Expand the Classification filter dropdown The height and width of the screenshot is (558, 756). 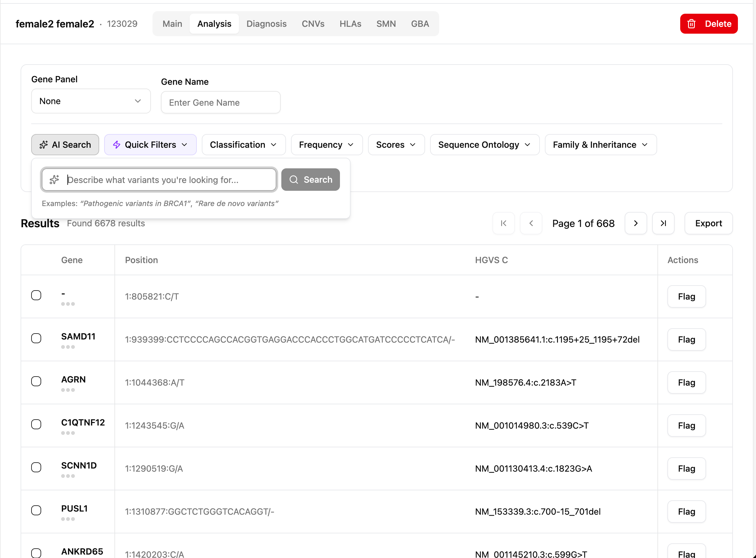pyautogui.click(x=243, y=145)
